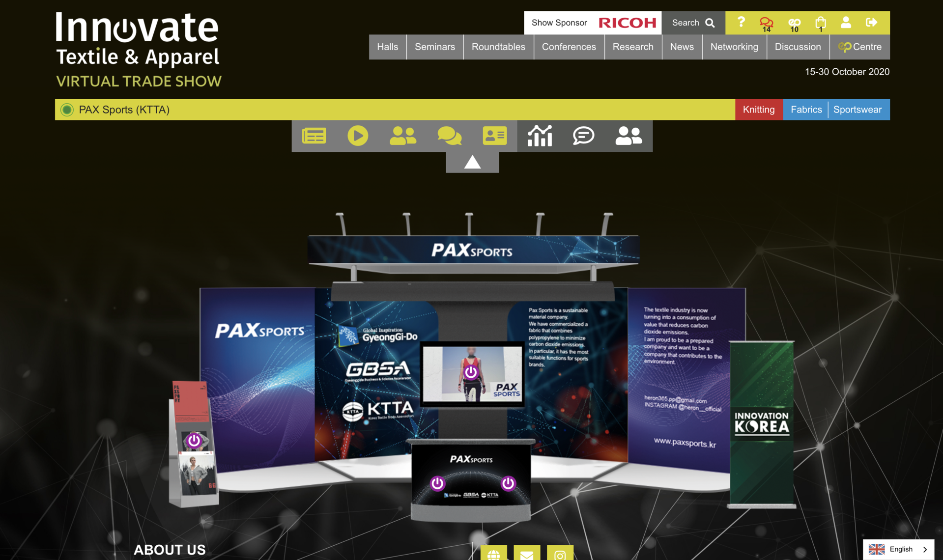
Task: Open the Conferences menu
Action: pyautogui.click(x=569, y=47)
